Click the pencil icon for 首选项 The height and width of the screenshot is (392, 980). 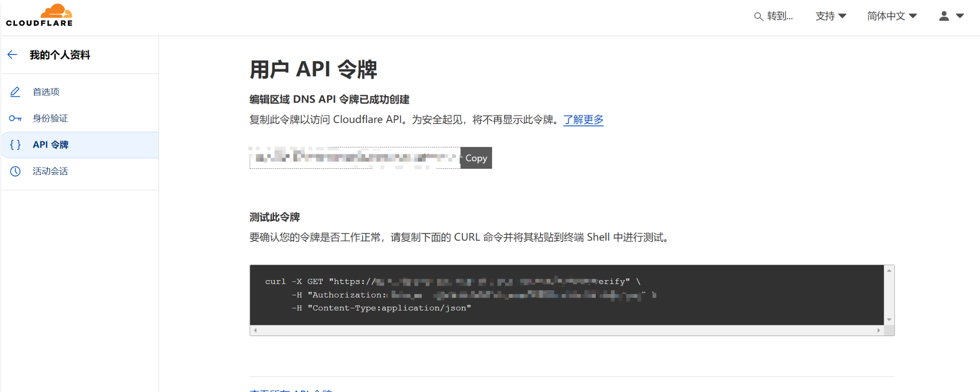coord(15,92)
